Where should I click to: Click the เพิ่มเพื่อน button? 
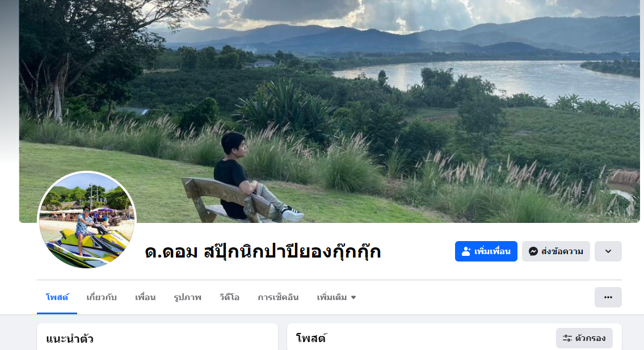pos(486,251)
